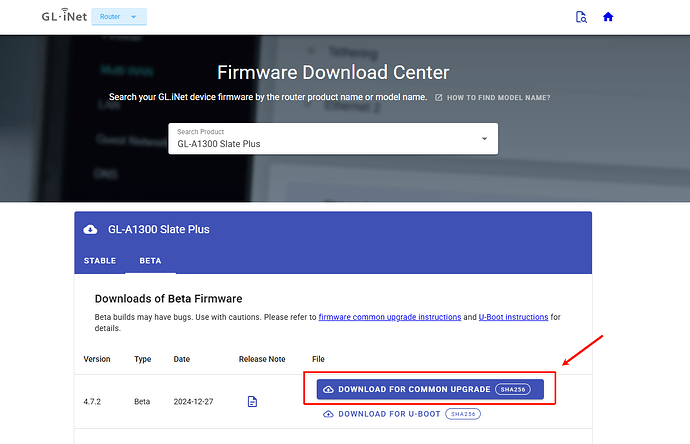Click the 'Date' column header

[x=182, y=359]
